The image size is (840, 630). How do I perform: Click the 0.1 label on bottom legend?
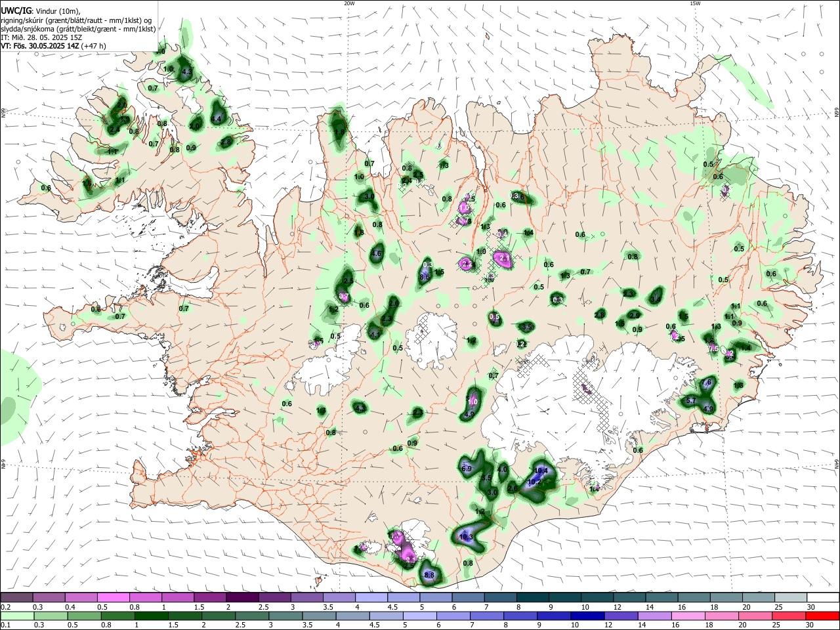pos(4,625)
